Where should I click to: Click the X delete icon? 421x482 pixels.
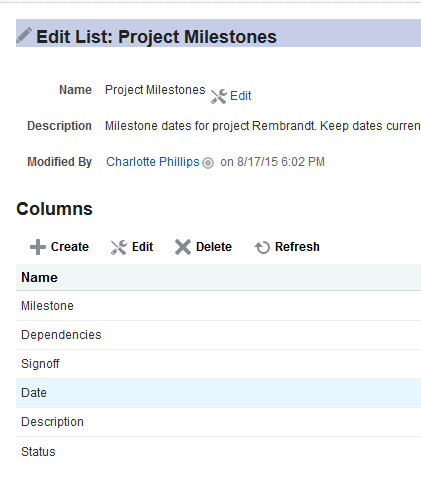point(183,247)
